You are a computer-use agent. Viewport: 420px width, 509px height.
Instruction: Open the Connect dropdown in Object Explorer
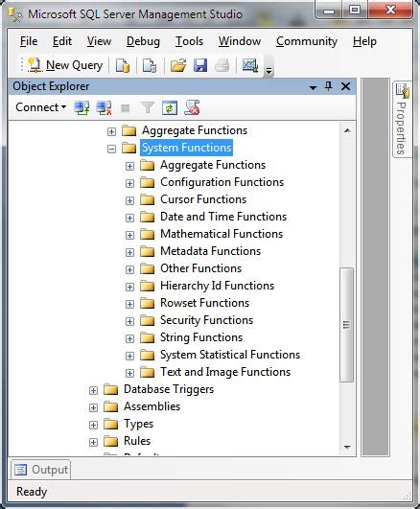[41, 107]
